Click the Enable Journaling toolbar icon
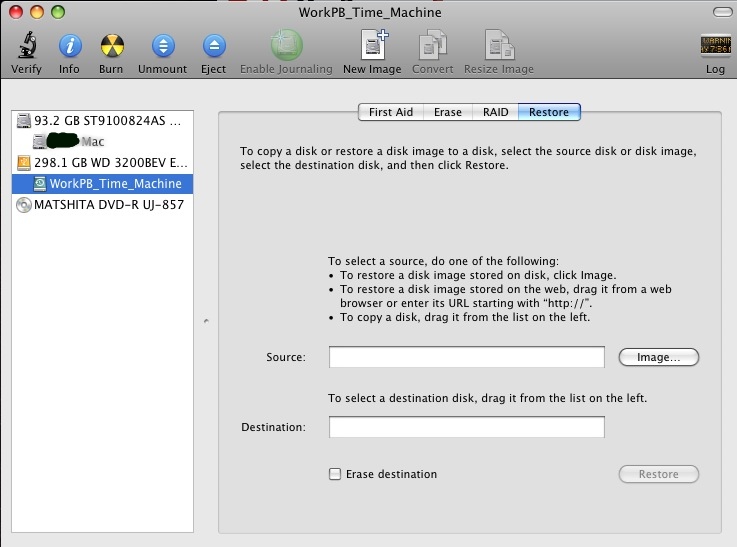737x547 pixels. 286,45
